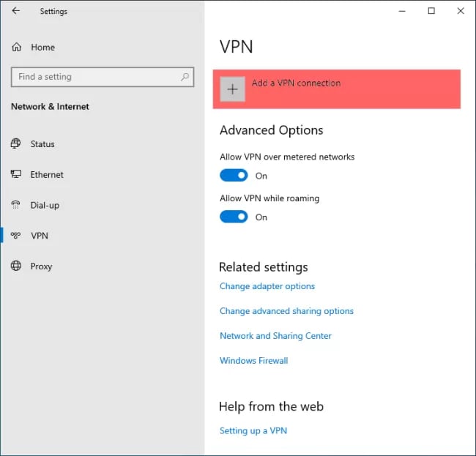Click the Network & Internet heading
Viewport: 476px width, 456px height.
click(x=50, y=106)
